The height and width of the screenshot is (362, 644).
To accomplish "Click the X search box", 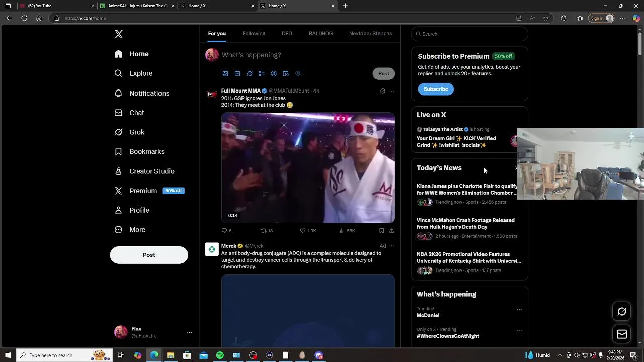I will click(x=469, y=34).
